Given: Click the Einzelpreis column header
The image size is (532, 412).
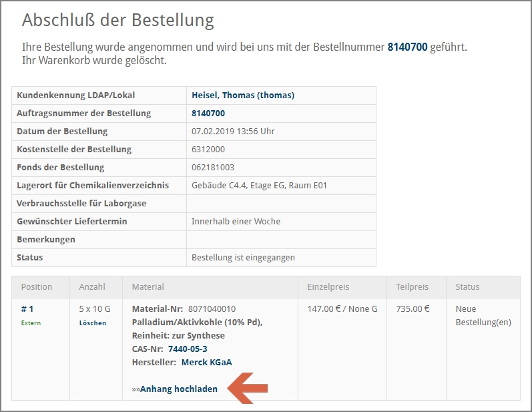Looking at the screenshot, I should point(328,287).
